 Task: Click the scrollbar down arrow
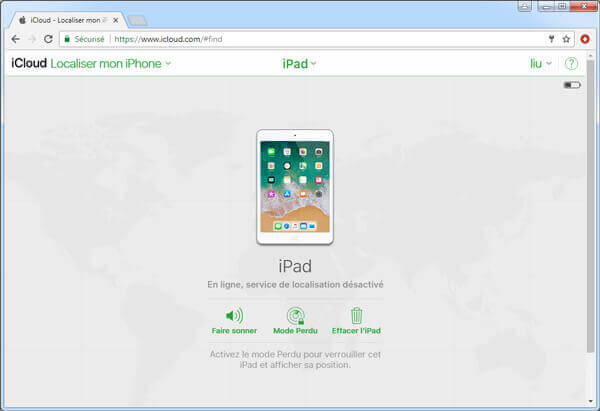pyautogui.click(x=591, y=401)
